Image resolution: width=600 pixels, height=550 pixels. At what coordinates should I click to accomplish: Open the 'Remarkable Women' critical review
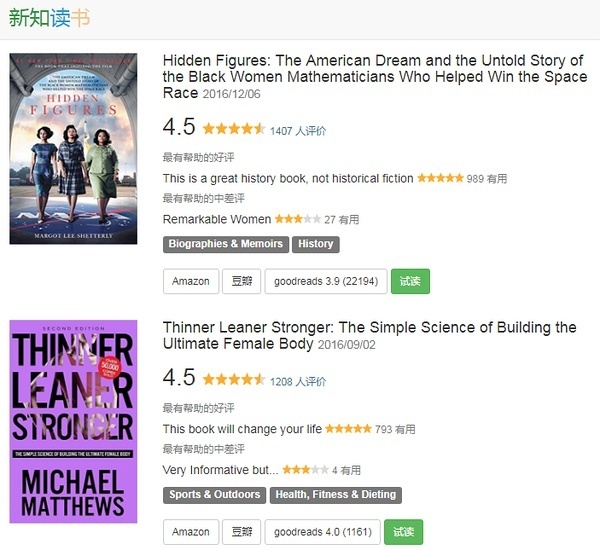tap(217, 219)
